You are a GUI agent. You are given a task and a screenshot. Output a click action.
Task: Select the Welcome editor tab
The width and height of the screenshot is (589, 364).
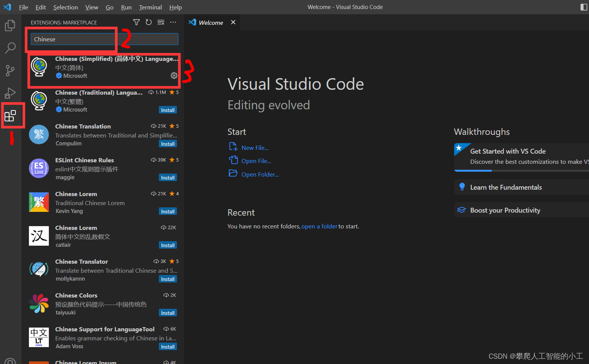(211, 23)
